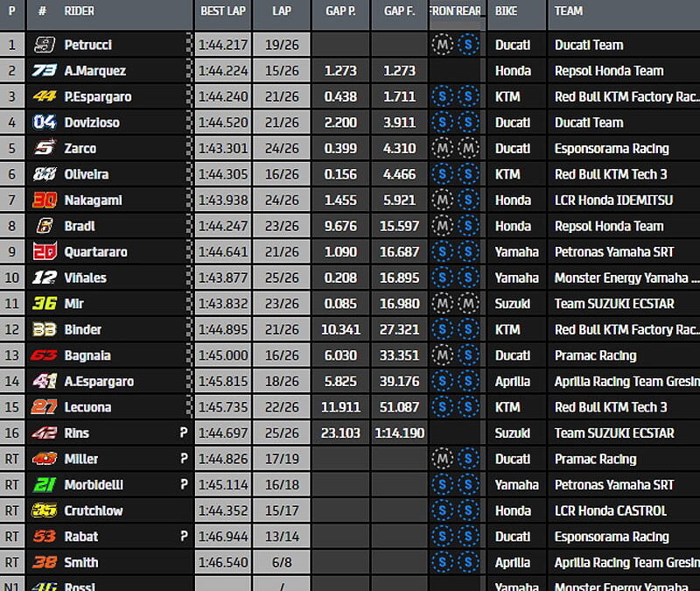This screenshot has width=700, height=591.
Task: Select the GAP F. column header
Action: point(400,11)
